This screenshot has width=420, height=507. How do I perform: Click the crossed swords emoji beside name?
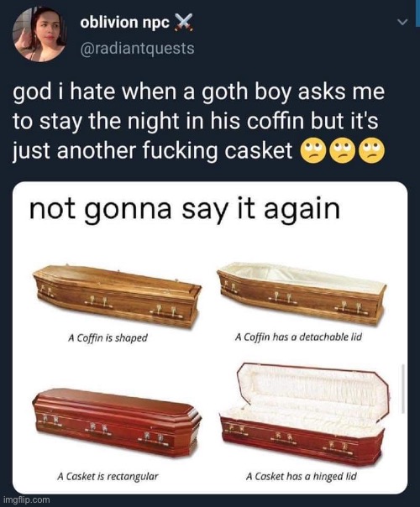(184, 23)
